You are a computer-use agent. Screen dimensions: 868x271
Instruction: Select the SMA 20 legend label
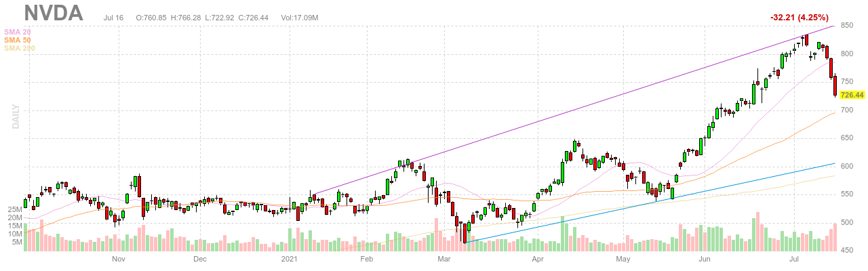click(x=18, y=32)
